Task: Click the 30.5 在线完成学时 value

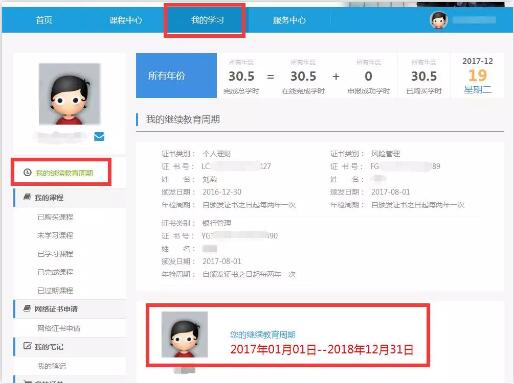Action: [x=303, y=76]
